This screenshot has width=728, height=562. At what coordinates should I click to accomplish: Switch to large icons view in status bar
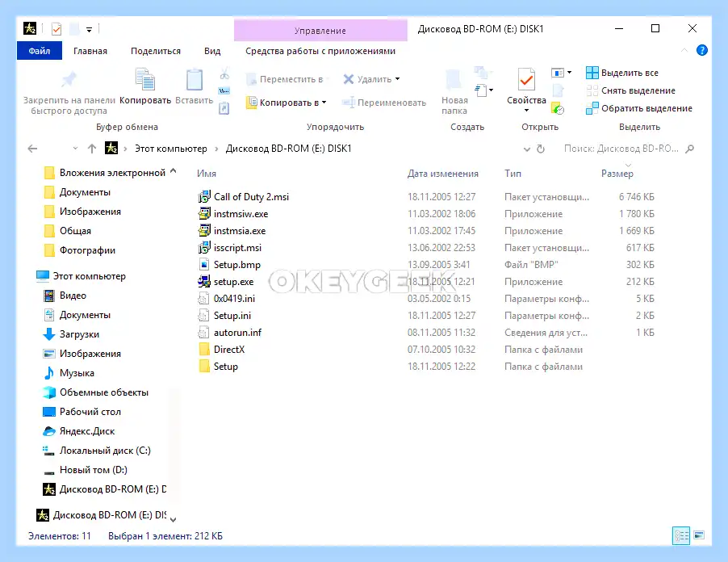[699, 535]
